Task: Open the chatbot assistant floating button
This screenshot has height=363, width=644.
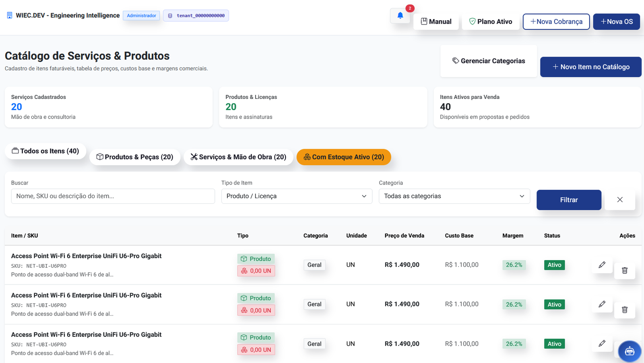Action: [630, 351]
